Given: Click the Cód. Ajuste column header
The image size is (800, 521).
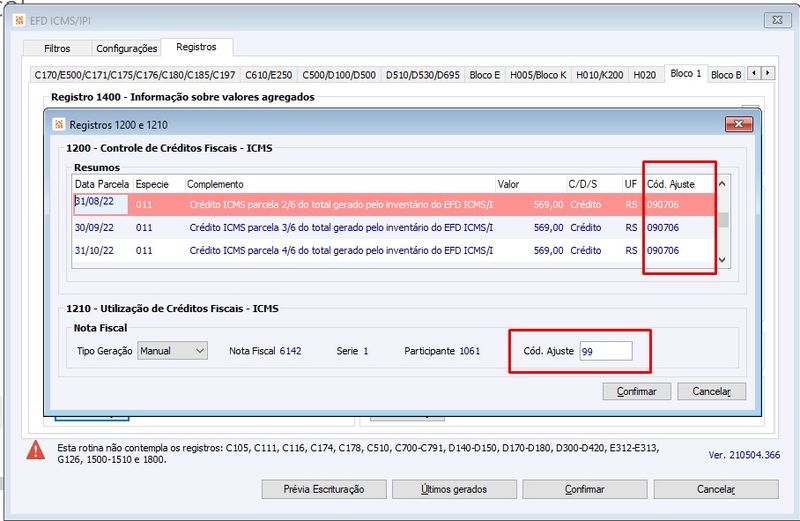Looking at the screenshot, I should click(x=680, y=184).
